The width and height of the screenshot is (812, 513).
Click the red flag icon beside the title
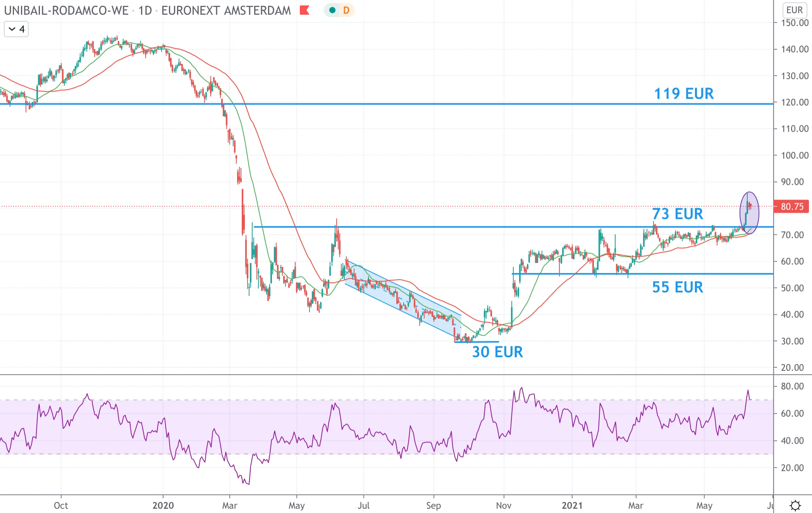pos(304,10)
